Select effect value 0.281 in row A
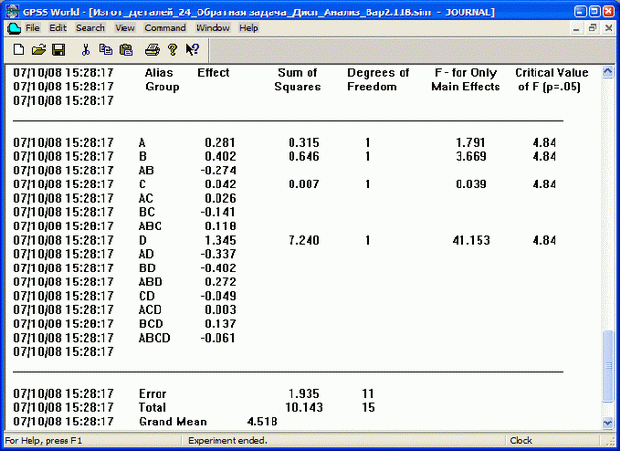Image resolution: width=620 pixels, height=451 pixels. coord(220,143)
